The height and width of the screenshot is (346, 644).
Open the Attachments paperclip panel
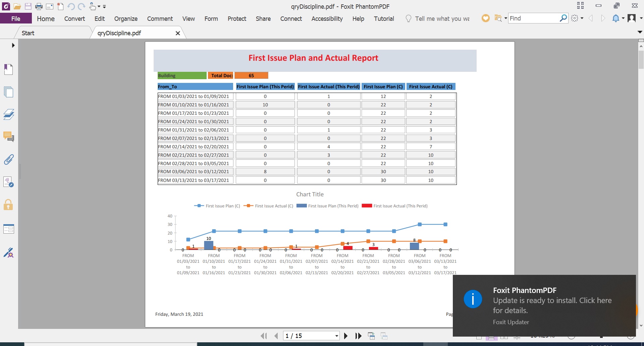8,159
